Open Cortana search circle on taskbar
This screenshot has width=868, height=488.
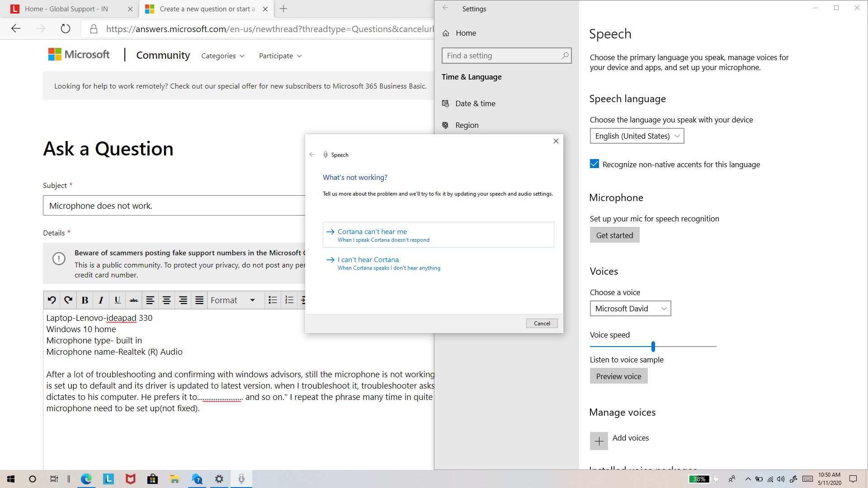pos(33,479)
